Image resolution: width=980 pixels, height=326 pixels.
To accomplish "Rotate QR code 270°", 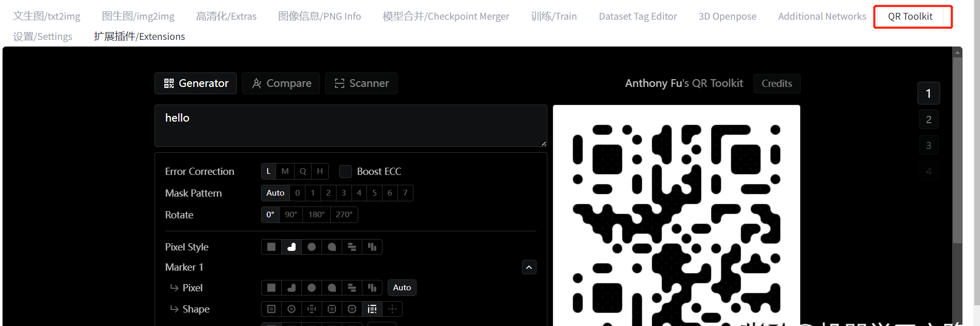I will 344,215.
